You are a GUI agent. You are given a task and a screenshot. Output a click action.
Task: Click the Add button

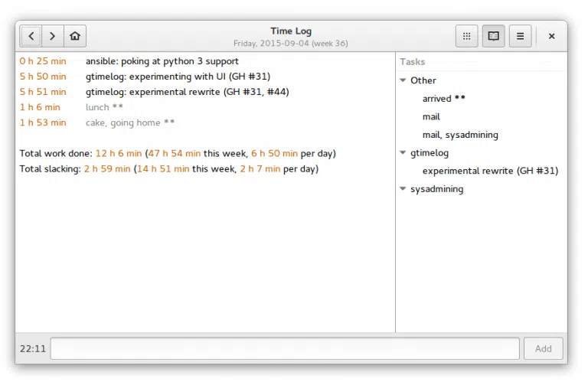tap(543, 348)
